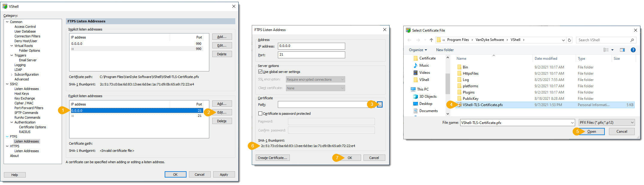The image size is (644, 185).
Task: Click the VShell folder icon in navigation pane
Action: pyautogui.click(x=416, y=80)
